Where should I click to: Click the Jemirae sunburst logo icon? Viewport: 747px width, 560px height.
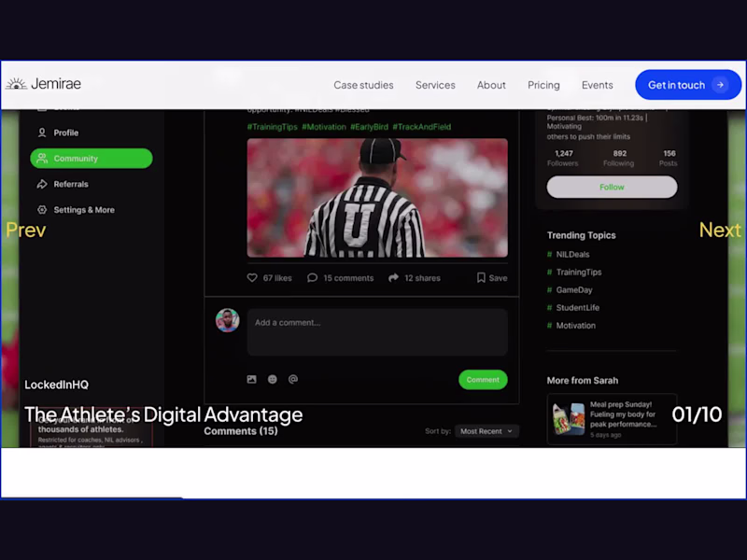(x=16, y=84)
